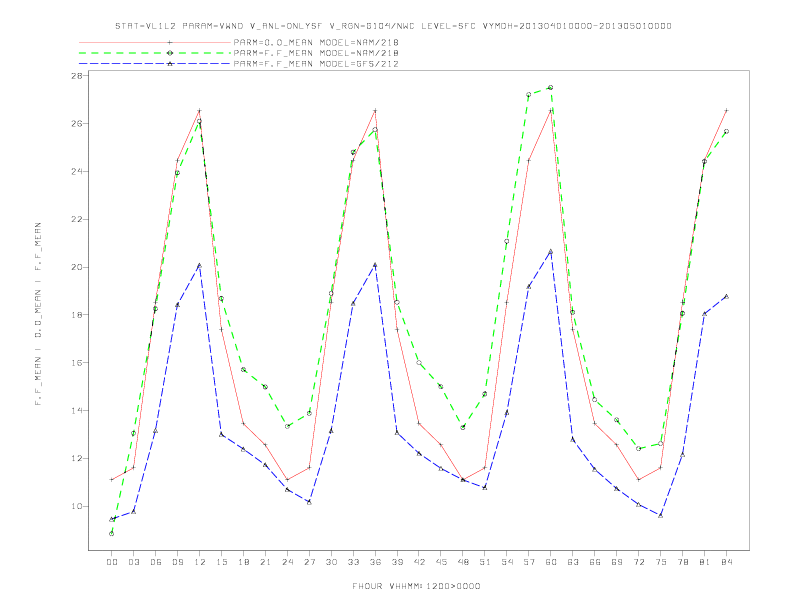
Task: Click y-axis tick label 10
Action: [x=78, y=506]
